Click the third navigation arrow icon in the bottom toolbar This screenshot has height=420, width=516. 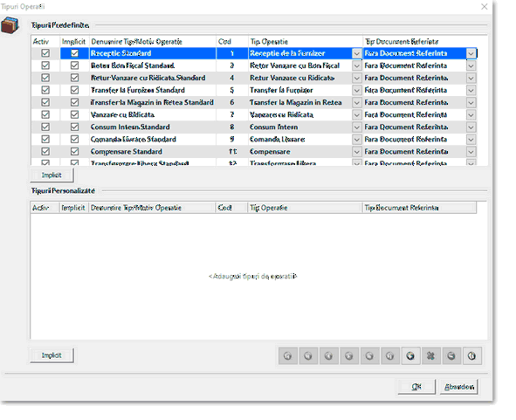329,355
